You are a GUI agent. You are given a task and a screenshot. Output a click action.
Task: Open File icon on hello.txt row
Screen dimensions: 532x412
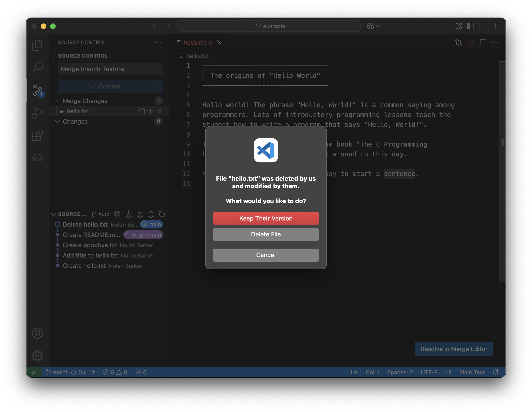click(141, 111)
